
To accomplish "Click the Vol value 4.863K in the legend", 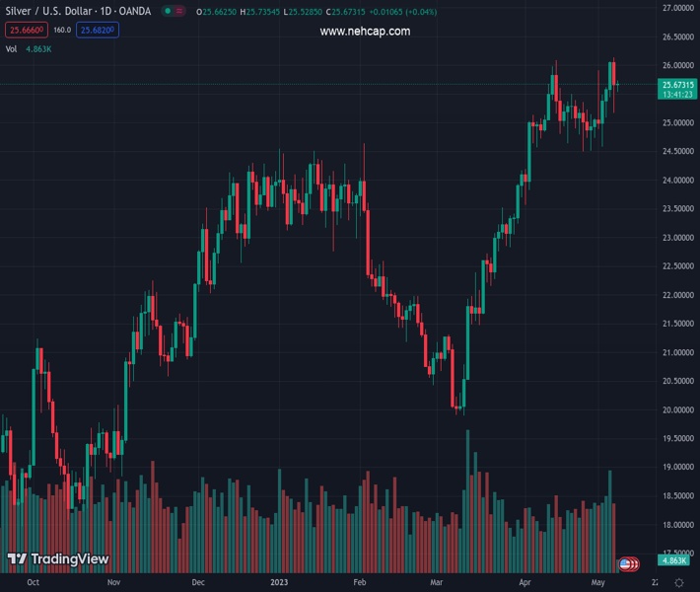I will click(39, 48).
